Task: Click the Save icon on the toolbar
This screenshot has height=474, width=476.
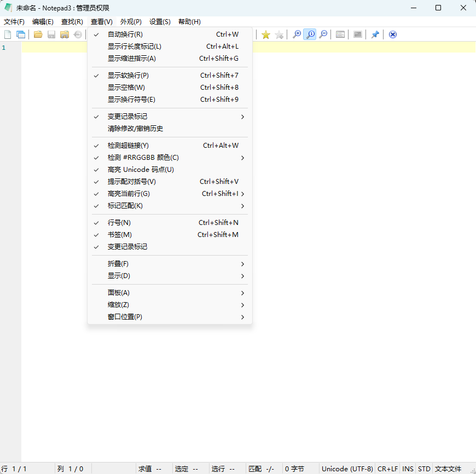Action: point(50,34)
